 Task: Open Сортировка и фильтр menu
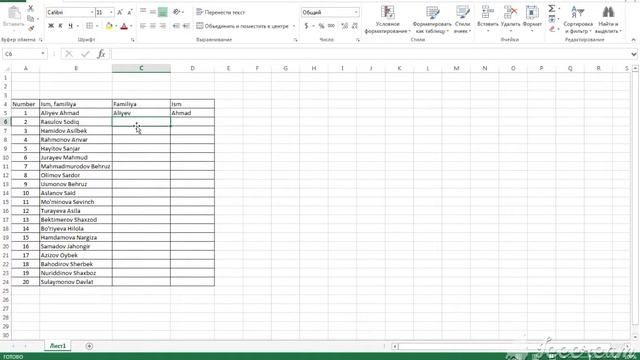tap(578, 19)
